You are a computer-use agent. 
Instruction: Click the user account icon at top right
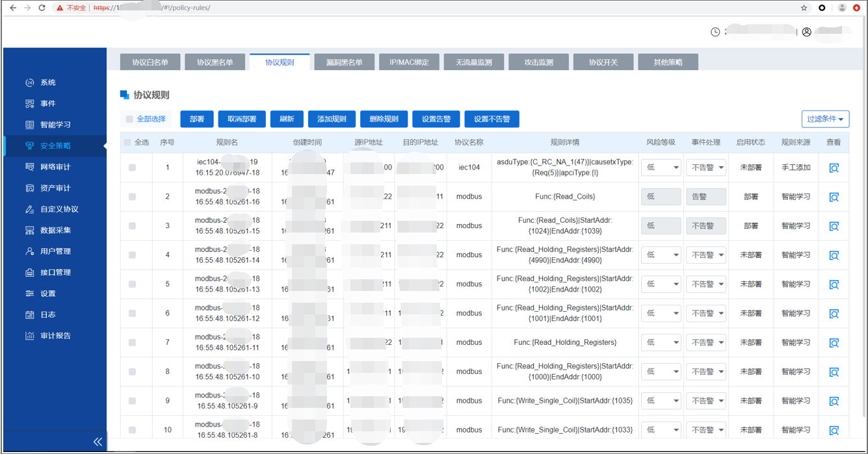tap(807, 32)
